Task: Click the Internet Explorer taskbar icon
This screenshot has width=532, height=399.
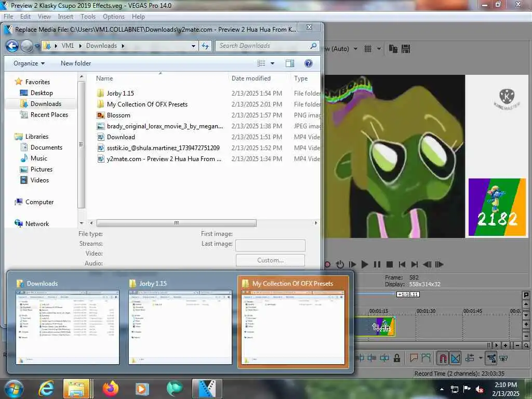Action: [x=46, y=389]
